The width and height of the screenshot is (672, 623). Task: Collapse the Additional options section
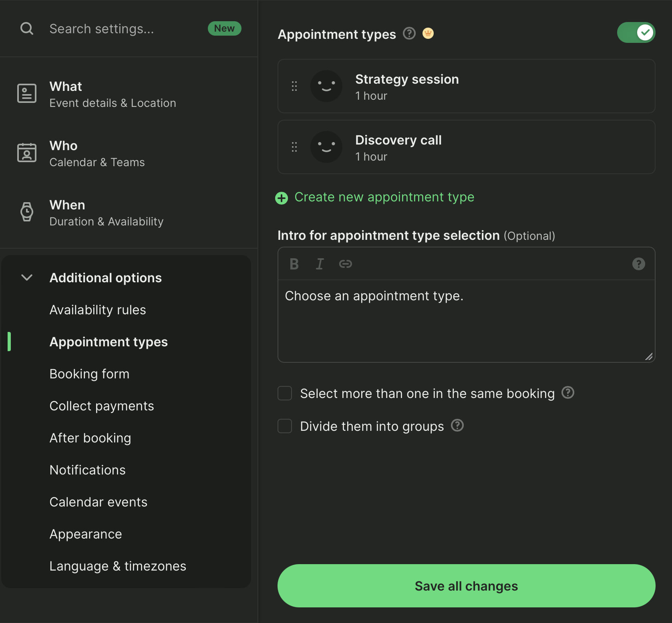(27, 277)
